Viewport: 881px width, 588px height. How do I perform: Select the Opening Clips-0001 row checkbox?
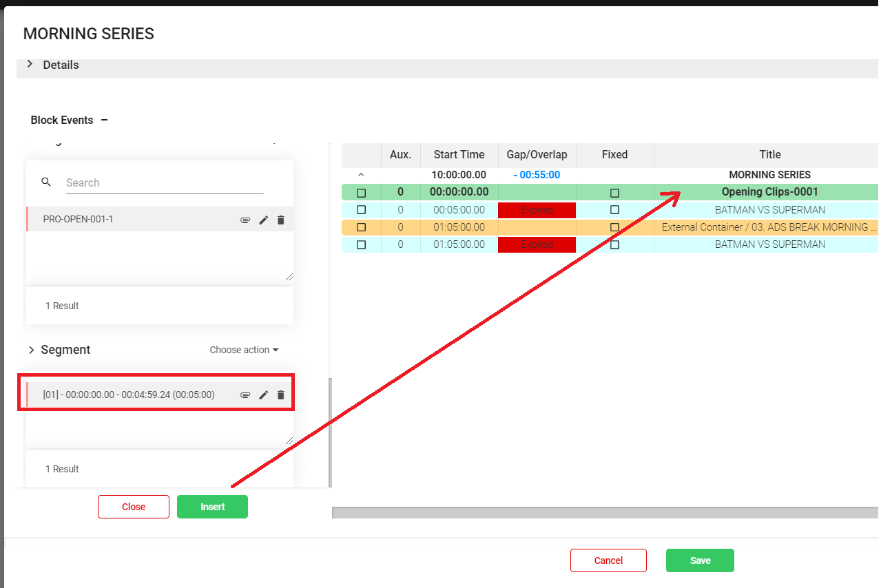click(361, 193)
